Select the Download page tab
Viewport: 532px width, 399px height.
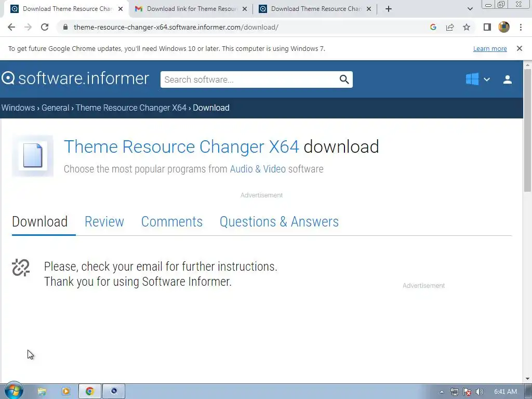[x=39, y=221]
